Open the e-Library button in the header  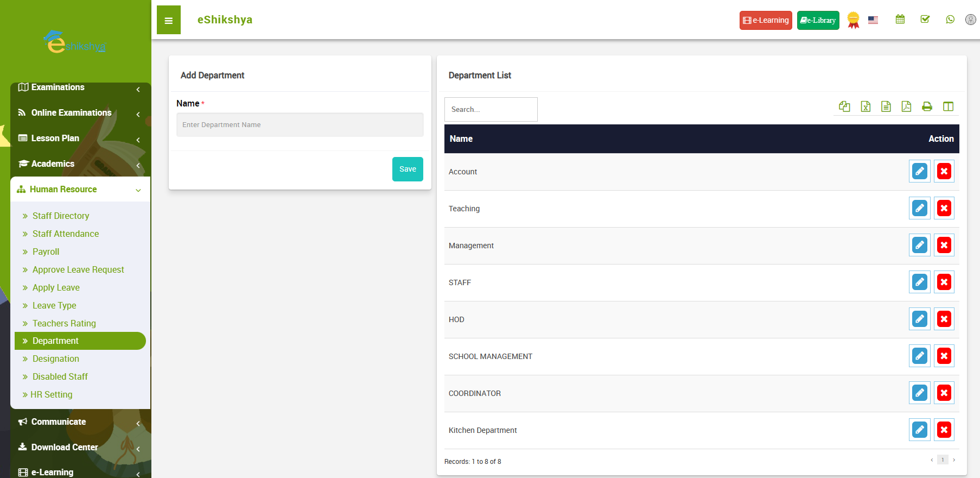818,21
